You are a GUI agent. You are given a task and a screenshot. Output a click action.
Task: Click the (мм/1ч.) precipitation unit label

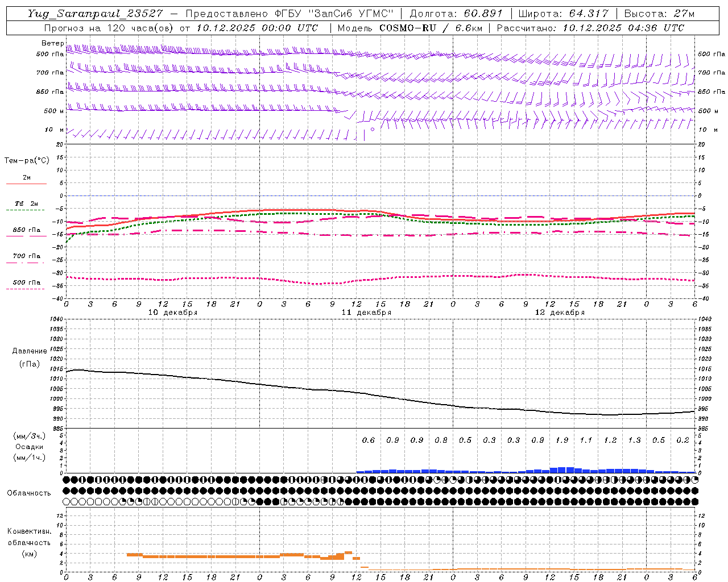coord(30,458)
